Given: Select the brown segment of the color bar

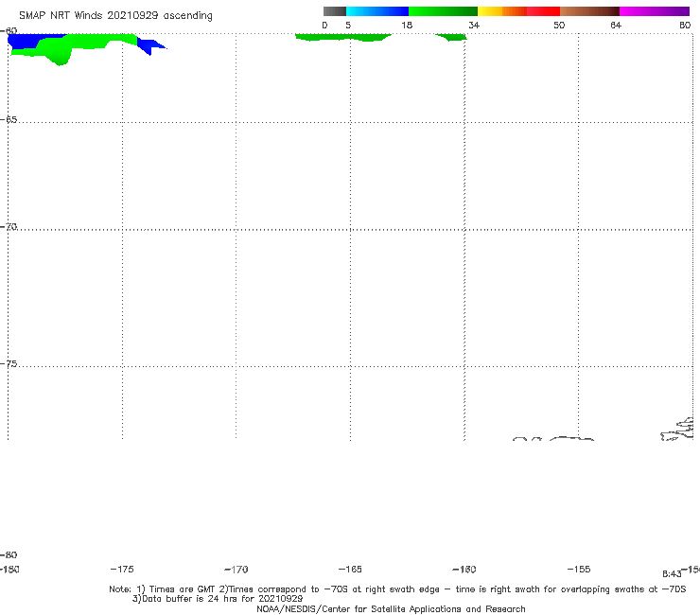Looking at the screenshot, I should pos(589,11).
